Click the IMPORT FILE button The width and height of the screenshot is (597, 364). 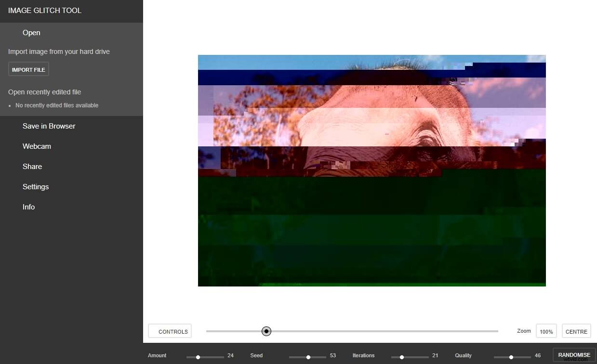pyautogui.click(x=28, y=69)
